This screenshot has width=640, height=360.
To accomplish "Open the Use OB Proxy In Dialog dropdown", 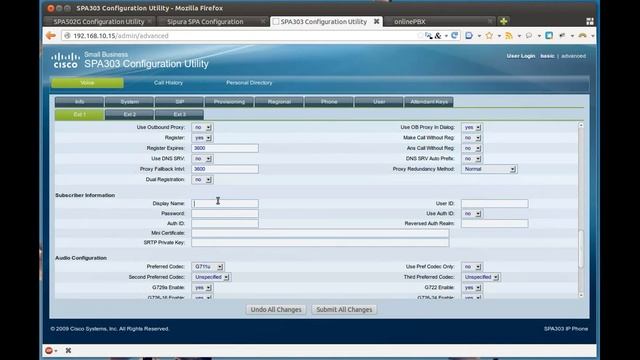I will coord(471,127).
